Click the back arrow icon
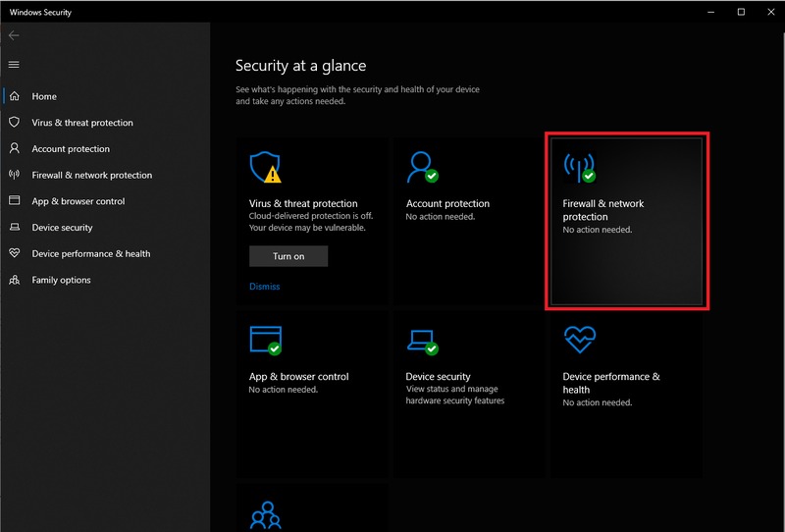 point(14,35)
